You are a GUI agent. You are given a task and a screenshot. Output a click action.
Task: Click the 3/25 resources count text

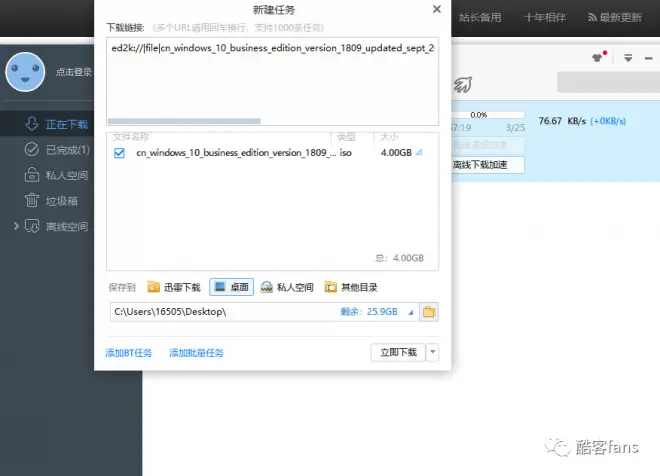point(515,128)
